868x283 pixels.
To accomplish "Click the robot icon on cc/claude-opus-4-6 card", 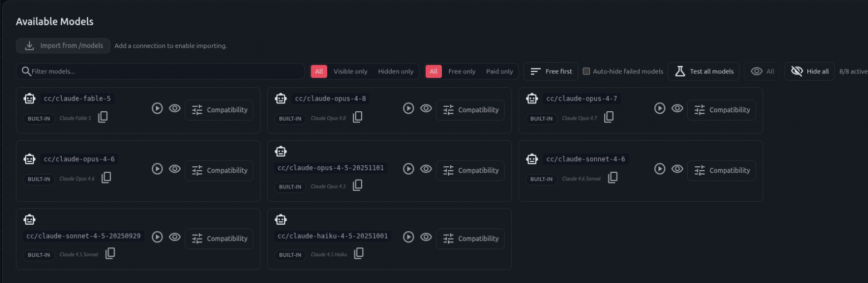I will 29,160.
